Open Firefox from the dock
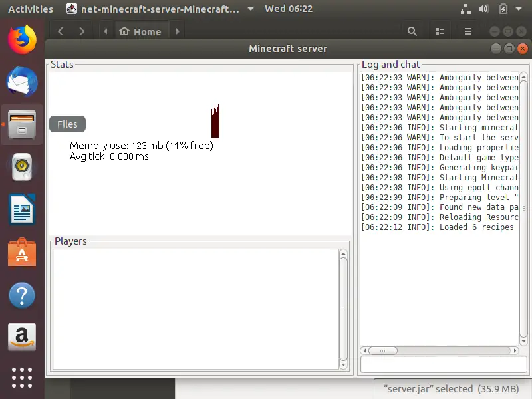This screenshot has height=399, width=532. tap(22, 39)
